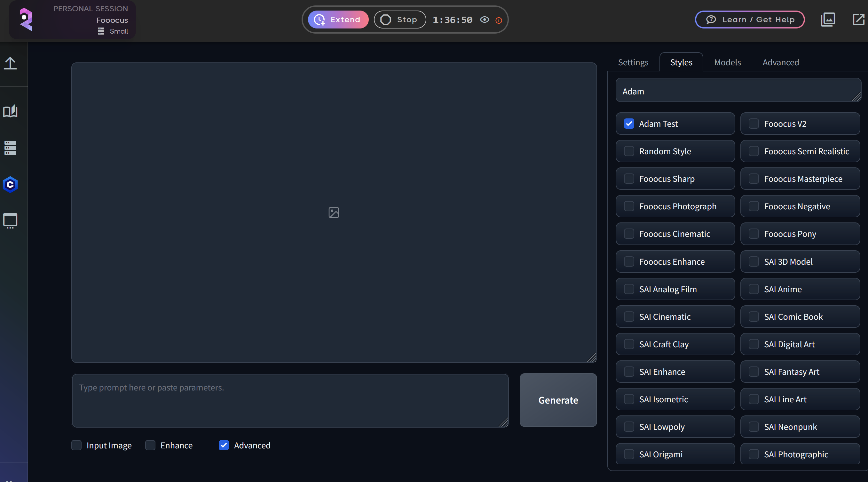Image resolution: width=868 pixels, height=482 pixels.
Task: Toggle the session visibility eye icon
Action: (x=485, y=20)
